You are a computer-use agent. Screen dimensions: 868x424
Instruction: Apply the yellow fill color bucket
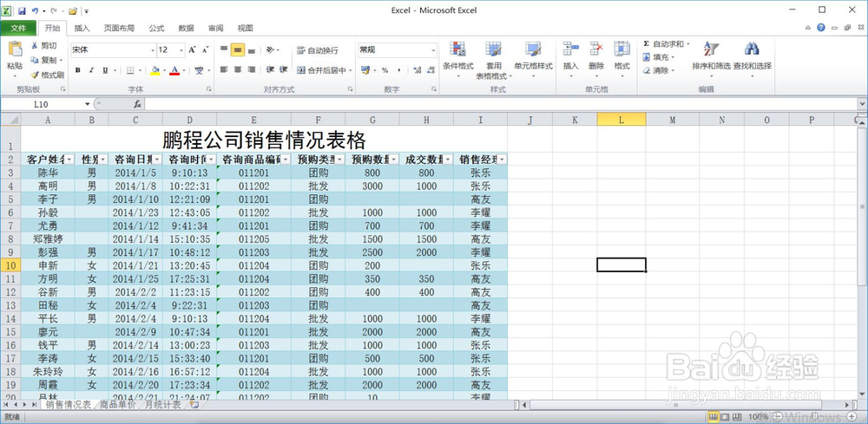155,70
